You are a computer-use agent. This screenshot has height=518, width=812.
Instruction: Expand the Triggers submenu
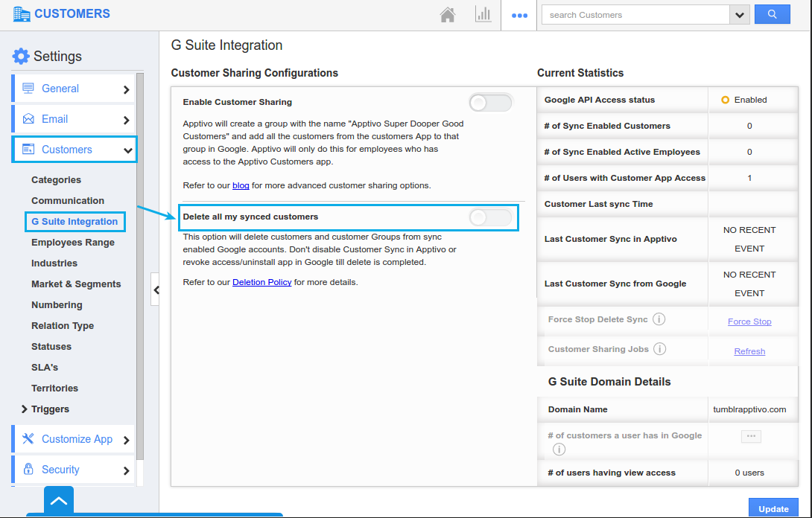click(x=24, y=409)
